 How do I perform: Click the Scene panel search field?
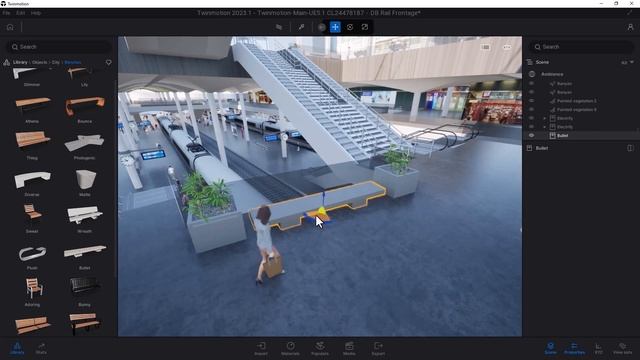click(582, 47)
